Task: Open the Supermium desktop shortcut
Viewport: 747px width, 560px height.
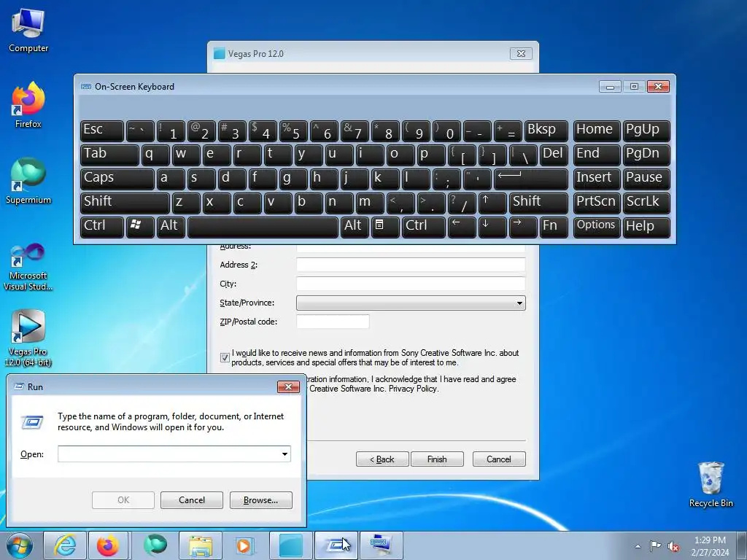Action: click(x=28, y=181)
